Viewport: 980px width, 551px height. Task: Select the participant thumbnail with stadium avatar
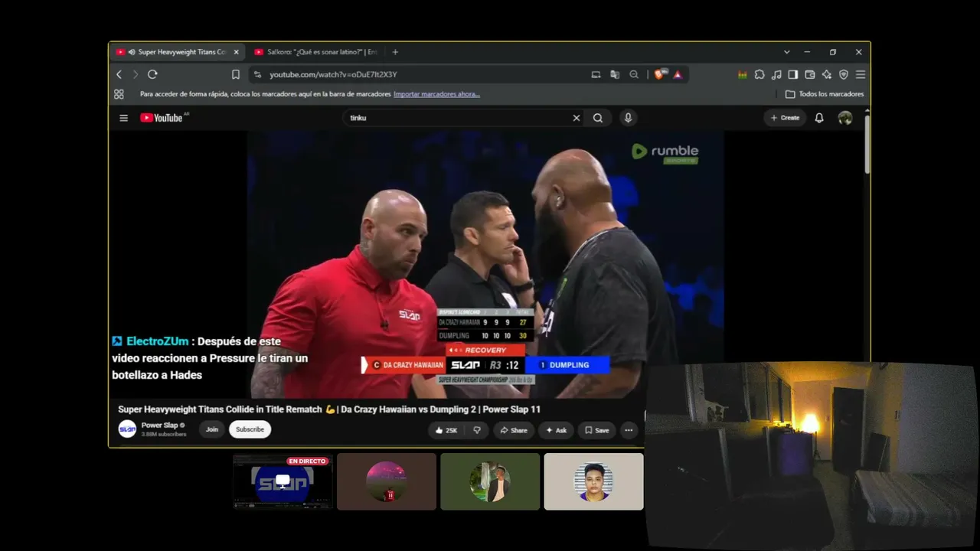387,481
